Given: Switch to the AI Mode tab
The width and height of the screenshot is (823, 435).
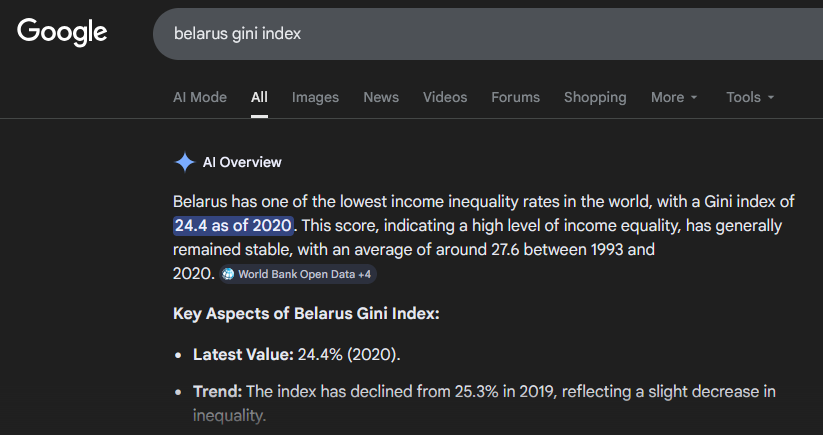Looking at the screenshot, I should click(200, 97).
